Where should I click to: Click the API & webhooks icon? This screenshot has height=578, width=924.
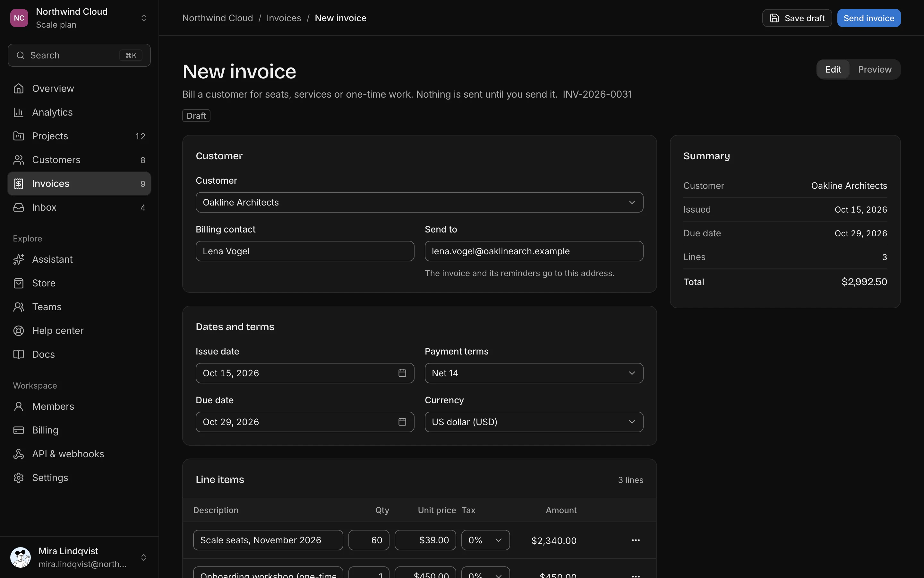[x=18, y=454]
